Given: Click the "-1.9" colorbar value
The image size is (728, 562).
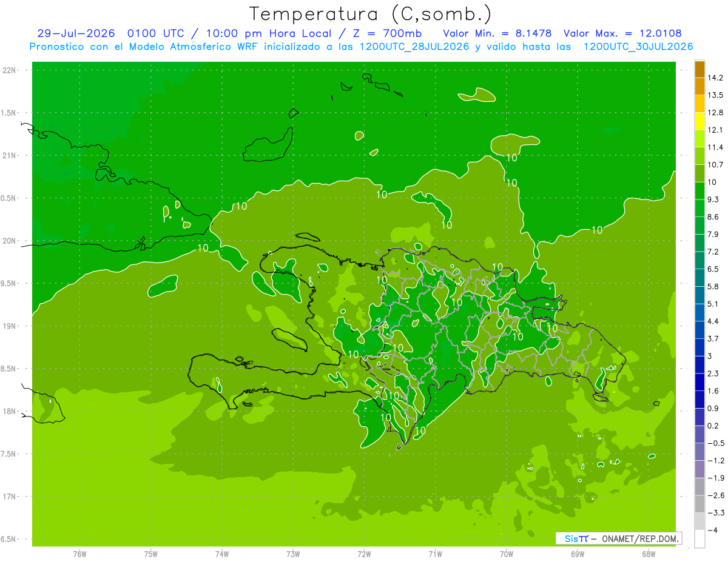Looking at the screenshot, I should click(x=716, y=478).
